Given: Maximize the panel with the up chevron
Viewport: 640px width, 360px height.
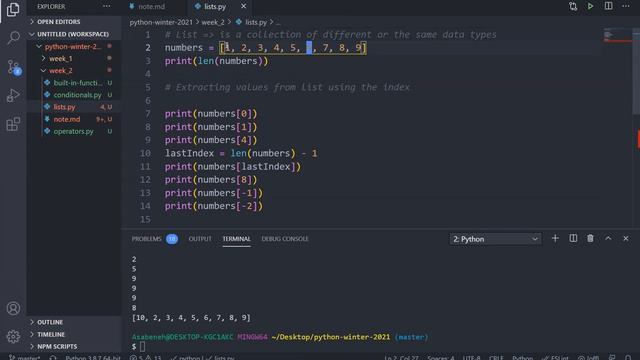Looking at the screenshot, I should tap(608, 238).
